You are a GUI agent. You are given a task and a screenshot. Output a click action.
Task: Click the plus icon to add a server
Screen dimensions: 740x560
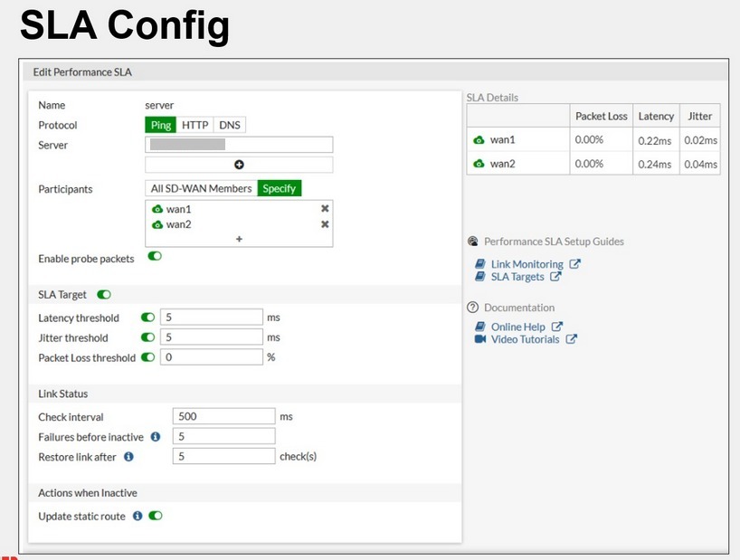239,165
